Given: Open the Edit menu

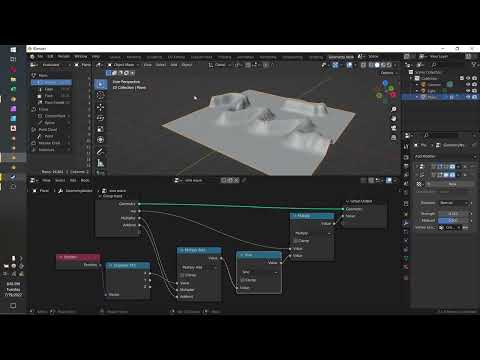Looking at the screenshot, I should [x=50, y=56].
